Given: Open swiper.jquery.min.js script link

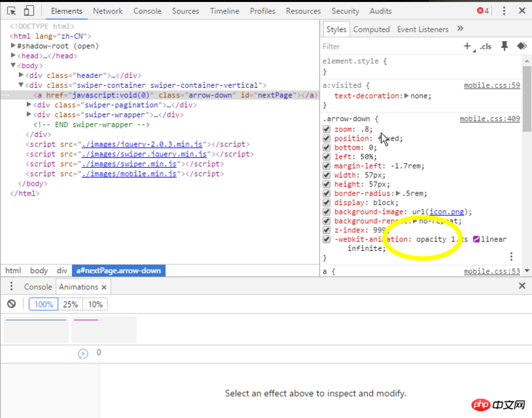Looking at the screenshot, I should [144, 154].
